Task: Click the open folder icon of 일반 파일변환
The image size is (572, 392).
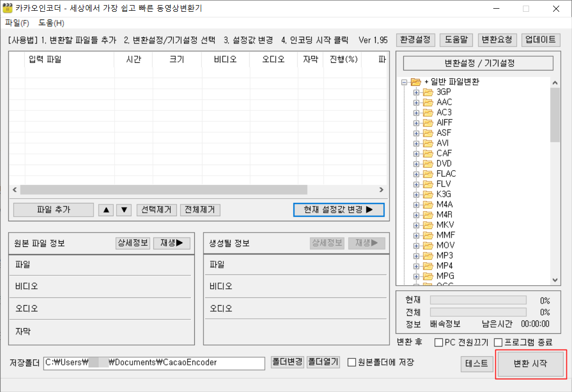Action: [x=416, y=82]
